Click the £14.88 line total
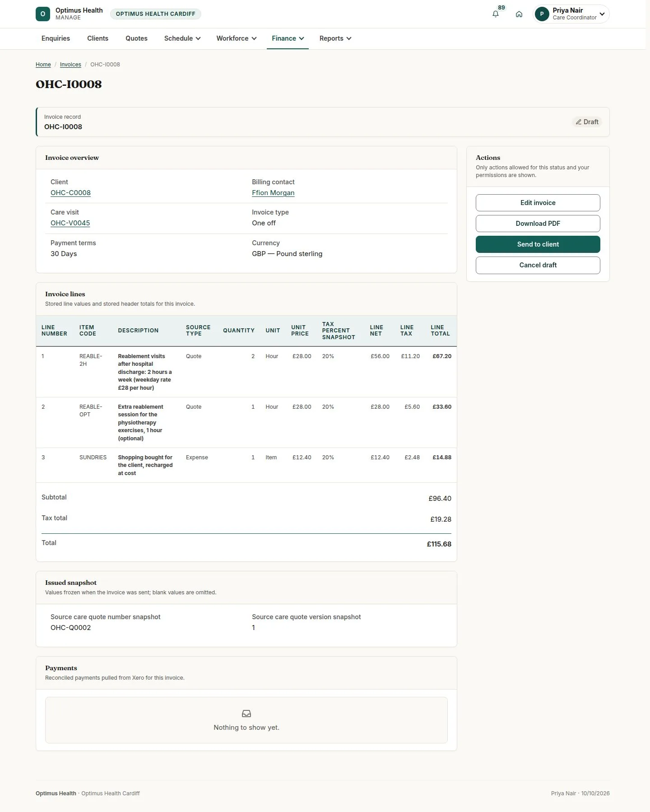 pyautogui.click(x=442, y=457)
